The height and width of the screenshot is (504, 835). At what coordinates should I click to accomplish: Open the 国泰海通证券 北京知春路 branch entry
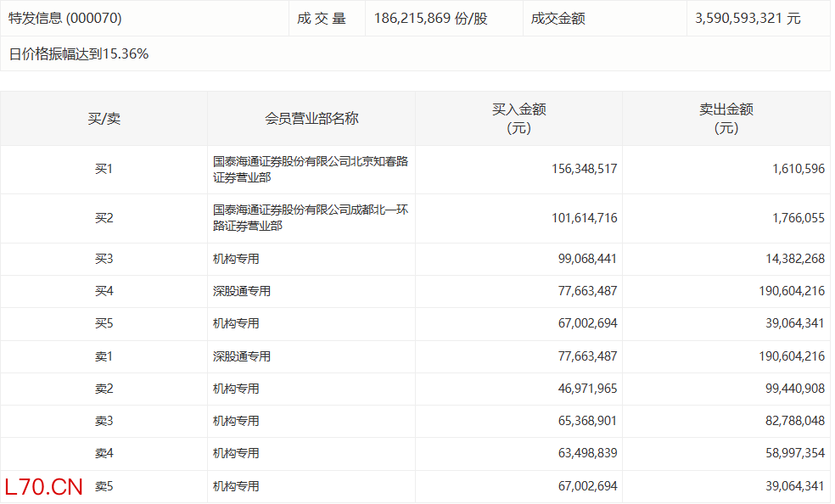coord(311,170)
